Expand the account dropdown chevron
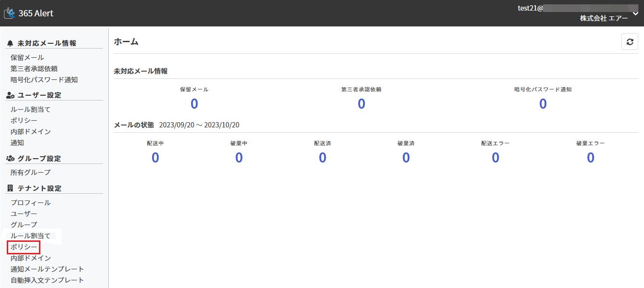 click(x=635, y=13)
